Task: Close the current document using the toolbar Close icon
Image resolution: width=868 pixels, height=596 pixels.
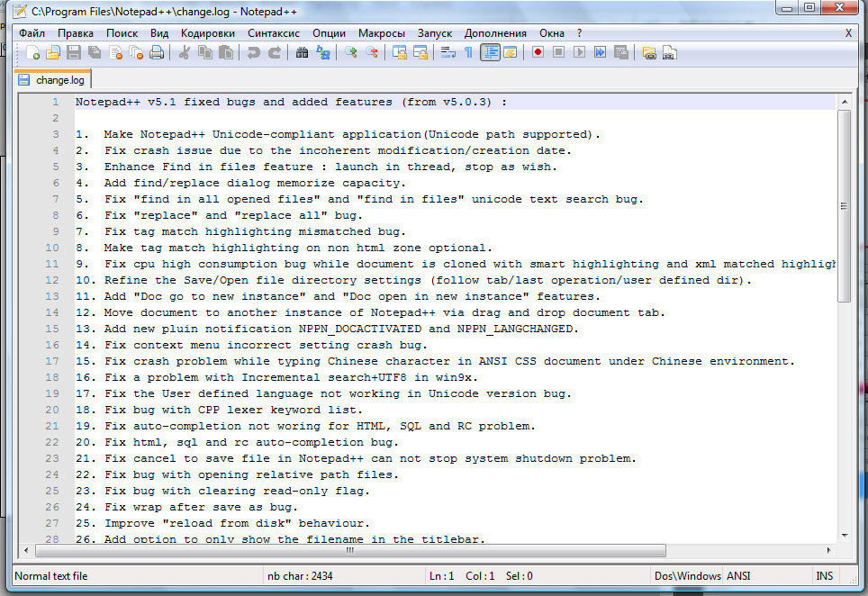Action: click(115, 52)
